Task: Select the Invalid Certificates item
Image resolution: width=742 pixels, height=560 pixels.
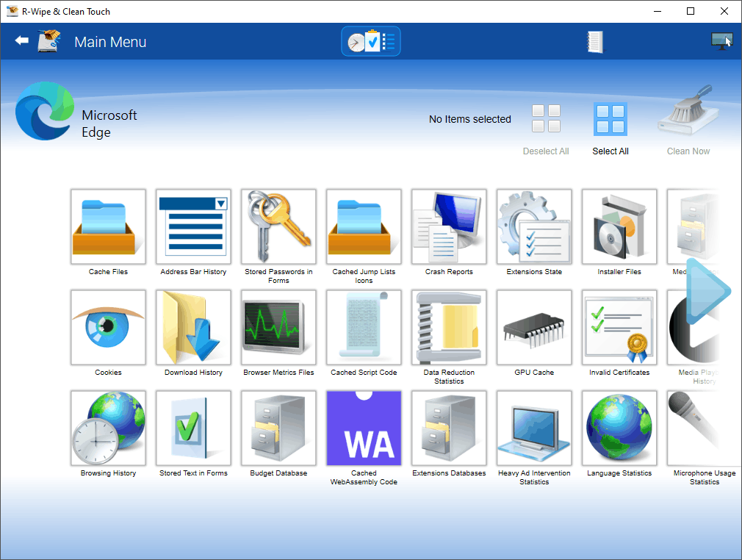Action: [619, 328]
